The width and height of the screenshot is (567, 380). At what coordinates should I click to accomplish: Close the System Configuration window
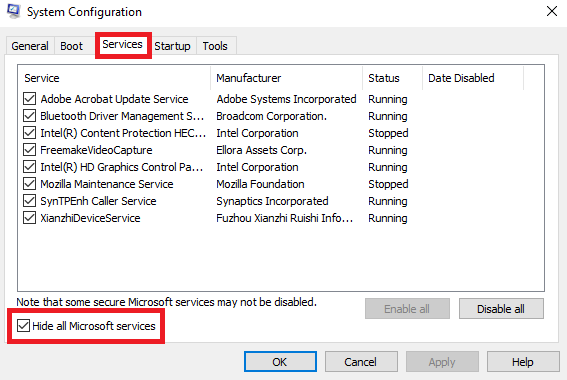[x=551, y=11]
